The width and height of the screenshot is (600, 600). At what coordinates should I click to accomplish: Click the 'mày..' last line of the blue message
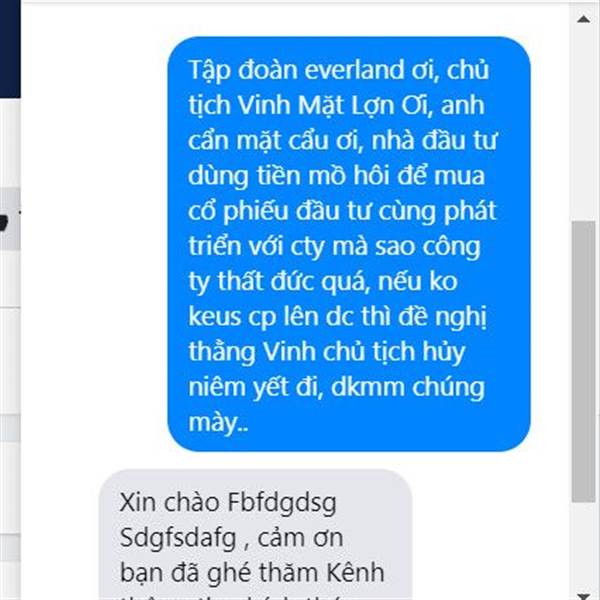tap(218, 423)
